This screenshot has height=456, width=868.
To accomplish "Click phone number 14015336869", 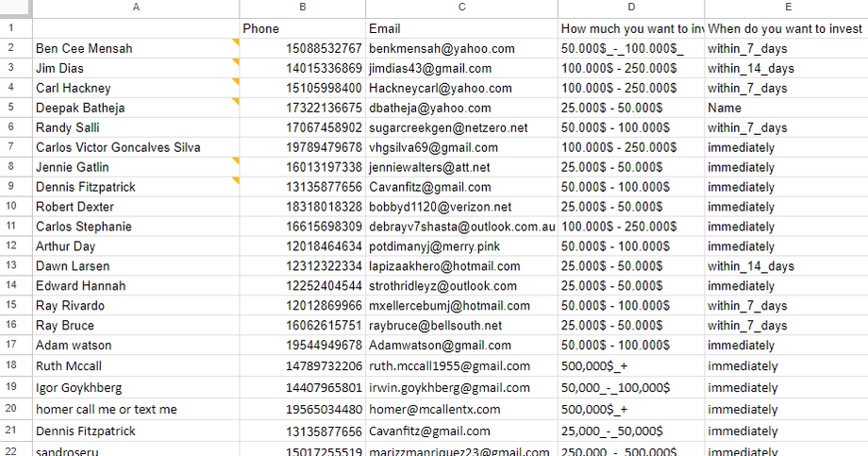I will tap(302, 68).
